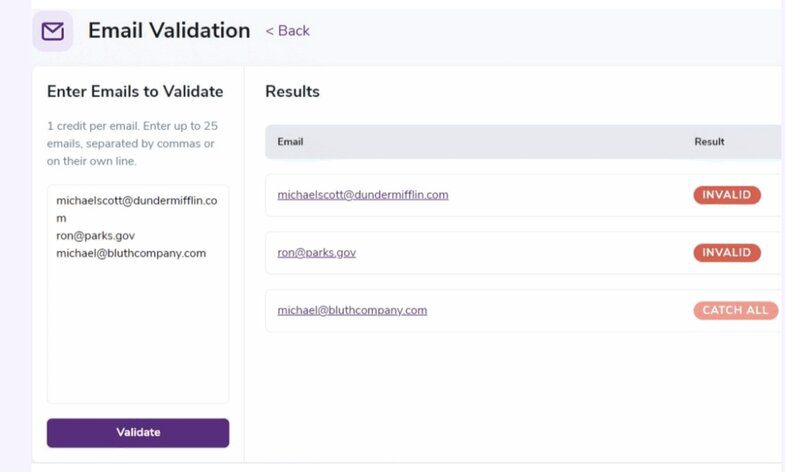Open the michael@bluthcompany.com result link
The width and height of the screenshot is (785, 472).
(352, 310)
